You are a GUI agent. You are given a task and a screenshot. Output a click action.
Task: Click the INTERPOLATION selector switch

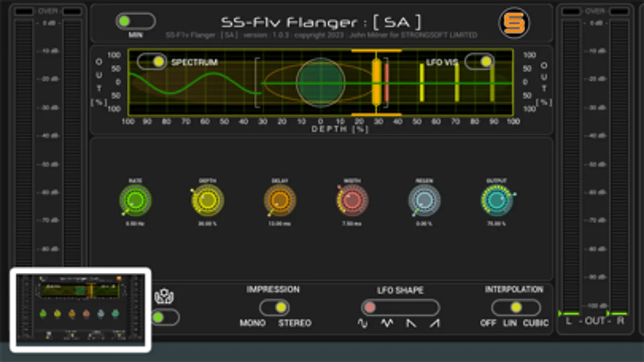pos(516,308)
